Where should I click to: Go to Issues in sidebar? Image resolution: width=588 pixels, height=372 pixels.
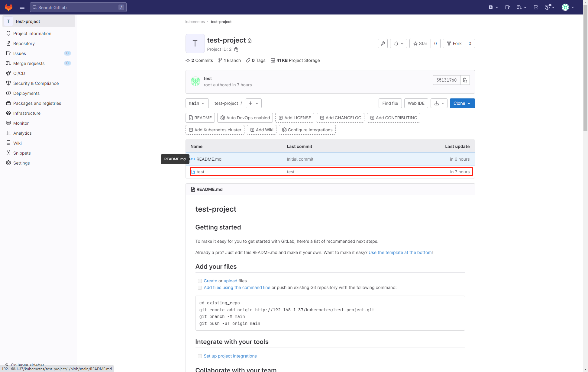20,53
